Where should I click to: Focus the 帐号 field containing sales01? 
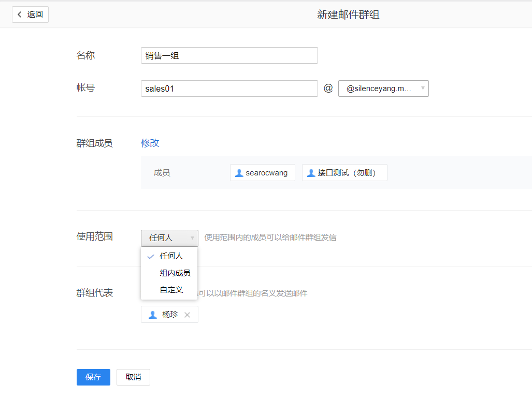coord(229,88)
